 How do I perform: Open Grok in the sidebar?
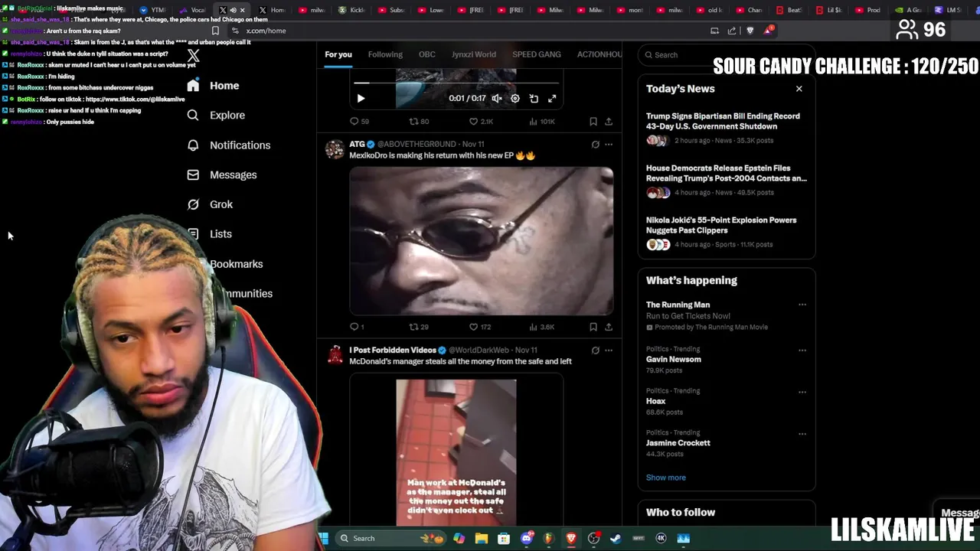pos(211,204)
